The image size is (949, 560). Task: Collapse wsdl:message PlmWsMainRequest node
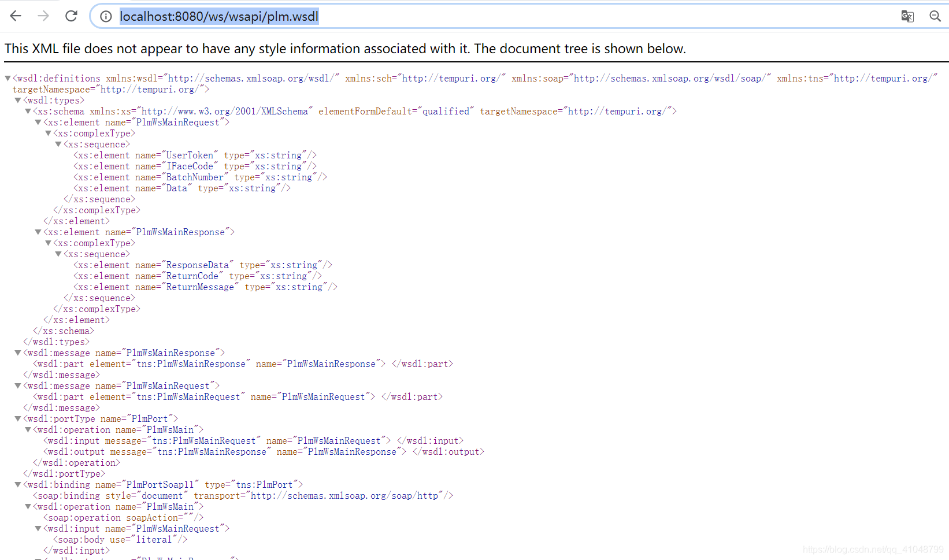tap(18, 385)
